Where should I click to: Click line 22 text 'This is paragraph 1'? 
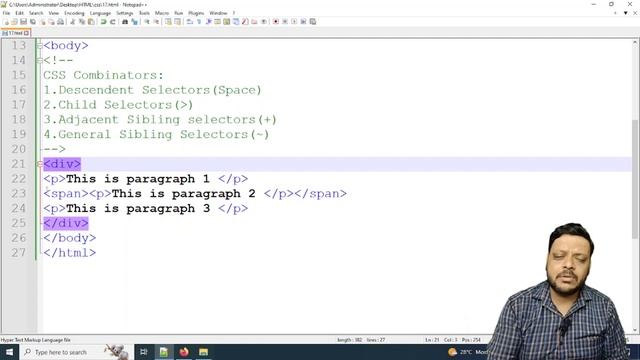(x=138, y=179)
